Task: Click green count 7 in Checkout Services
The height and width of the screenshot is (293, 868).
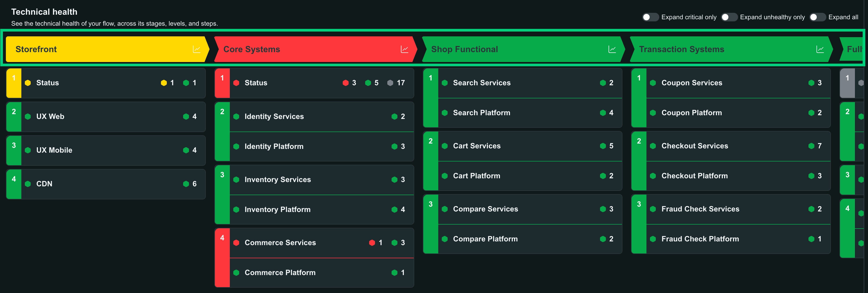Action: point(815,146)
